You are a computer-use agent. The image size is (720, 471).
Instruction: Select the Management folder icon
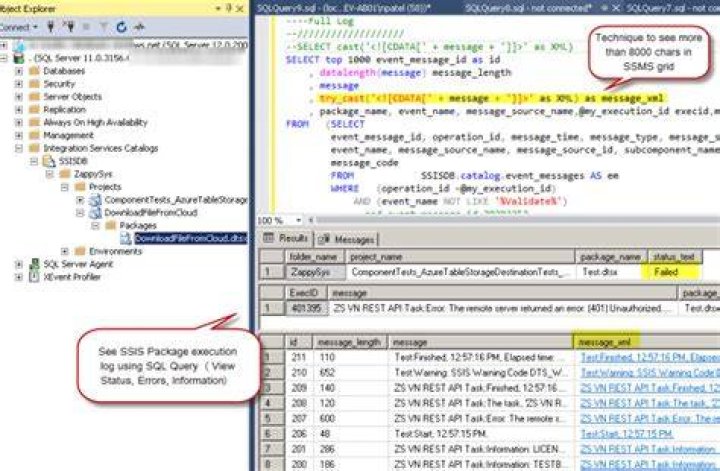pyautogui.click(x=34, y=135)
